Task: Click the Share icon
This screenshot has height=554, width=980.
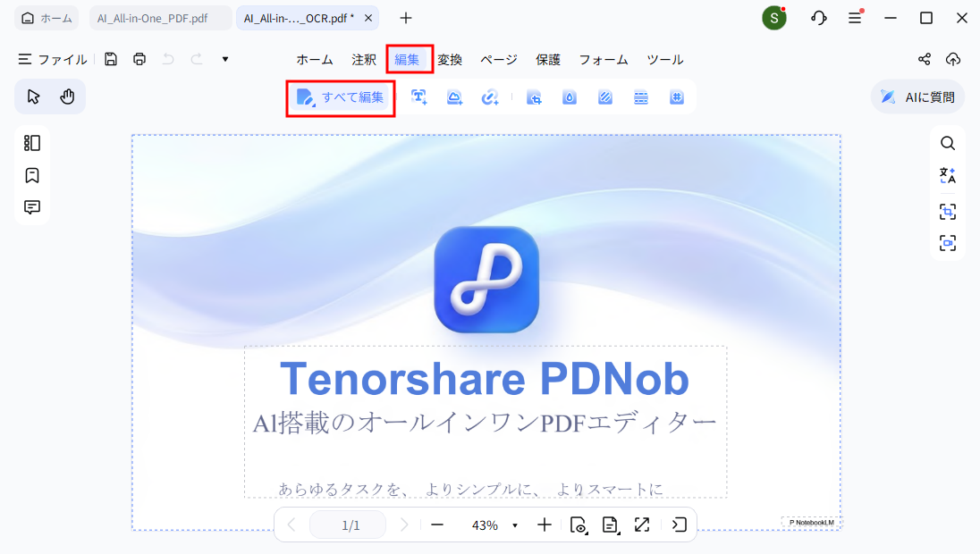Action: tap(925, 59)
